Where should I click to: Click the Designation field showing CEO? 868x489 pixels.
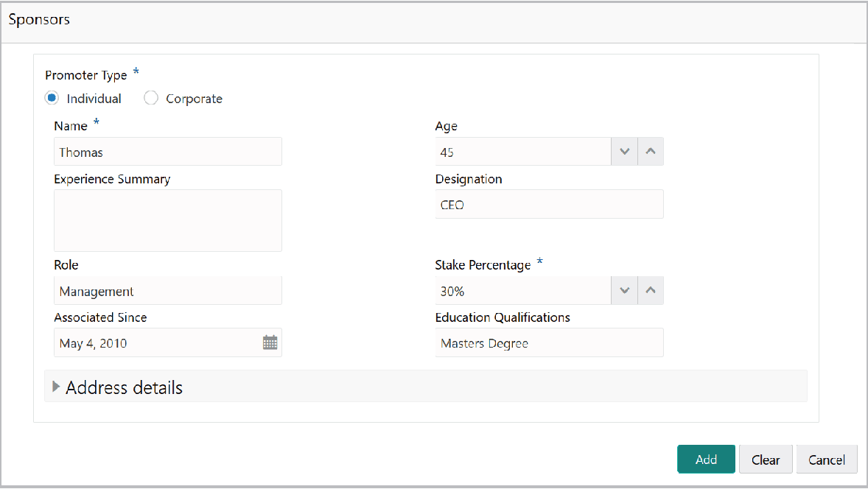(549, 204)
